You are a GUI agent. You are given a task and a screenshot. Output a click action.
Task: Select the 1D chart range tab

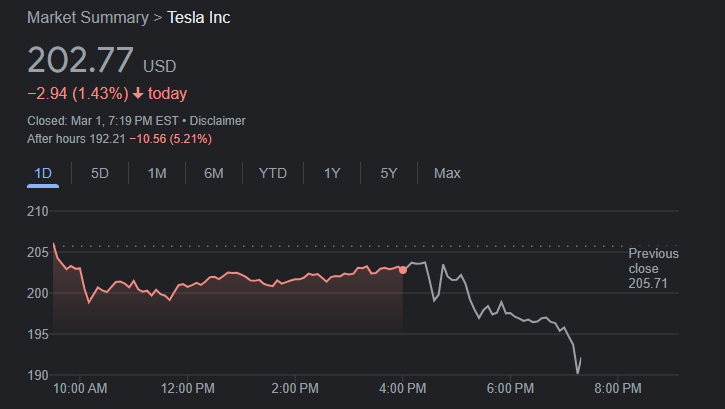(x=43, y=173)
